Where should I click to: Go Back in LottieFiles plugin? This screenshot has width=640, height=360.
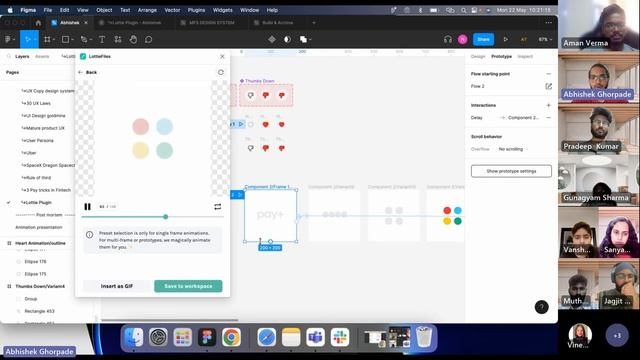87,72
